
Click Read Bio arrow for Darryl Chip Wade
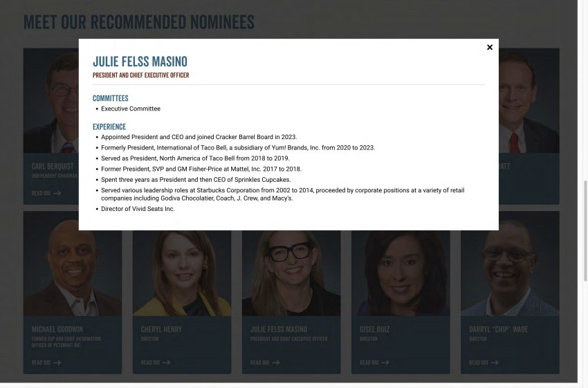pos(495,362)
